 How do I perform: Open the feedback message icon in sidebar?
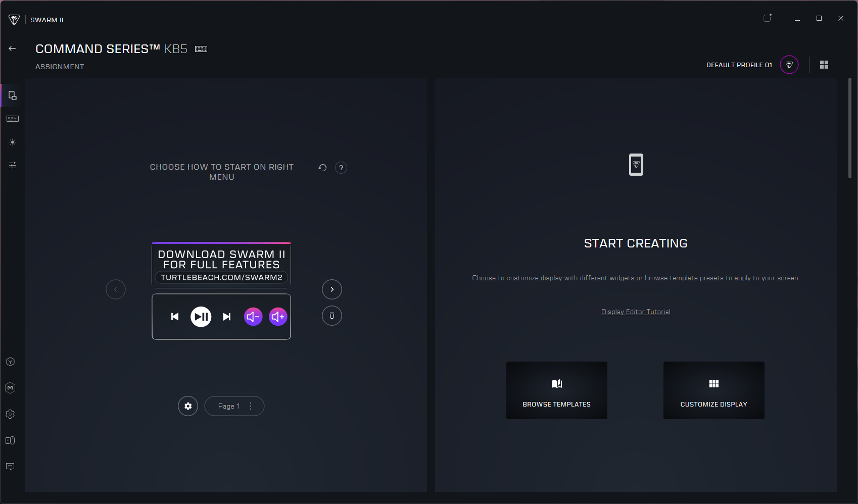(10, 467)
